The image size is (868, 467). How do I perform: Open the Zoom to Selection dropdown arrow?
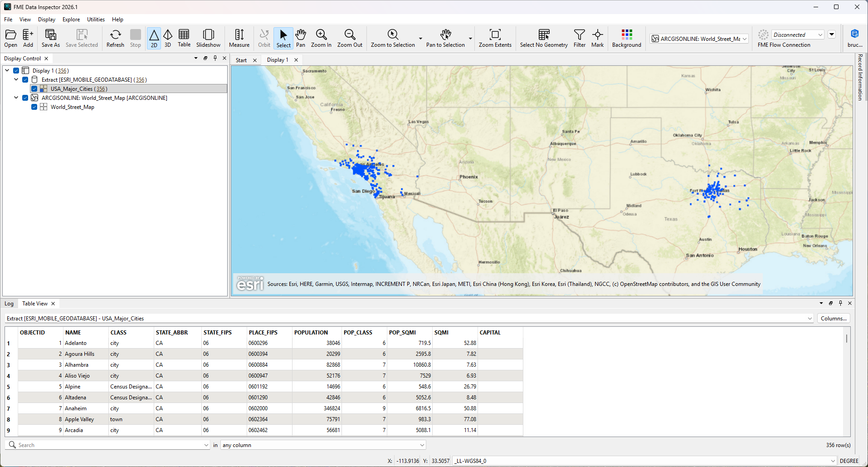[420, 39]
